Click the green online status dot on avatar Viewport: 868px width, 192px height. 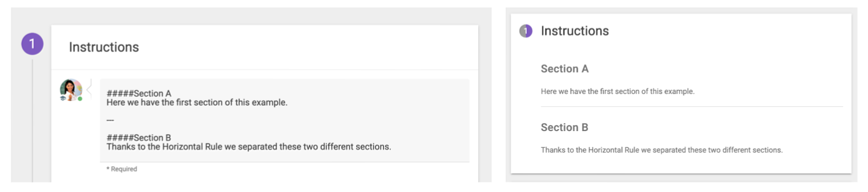[x=80, y=99]
